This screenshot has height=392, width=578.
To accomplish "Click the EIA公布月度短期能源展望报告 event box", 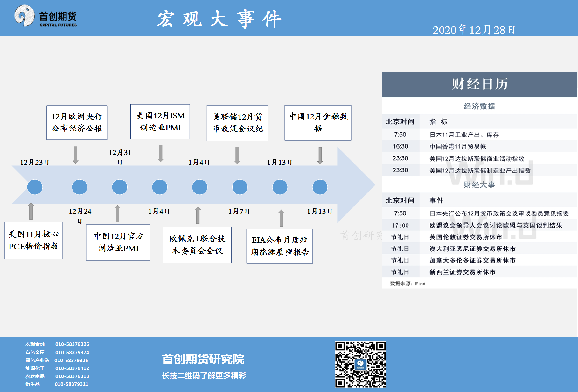I will 280,246.
